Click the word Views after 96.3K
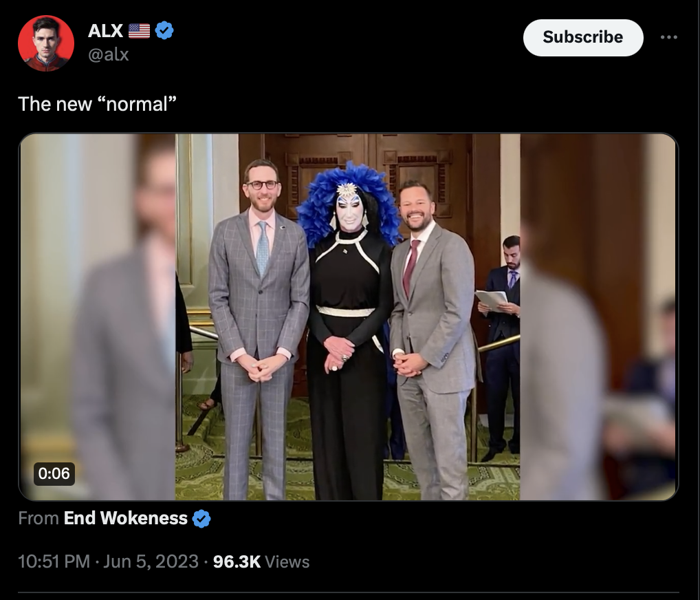Viewport: 700px width, 600px height. click(x=287, y=561)
